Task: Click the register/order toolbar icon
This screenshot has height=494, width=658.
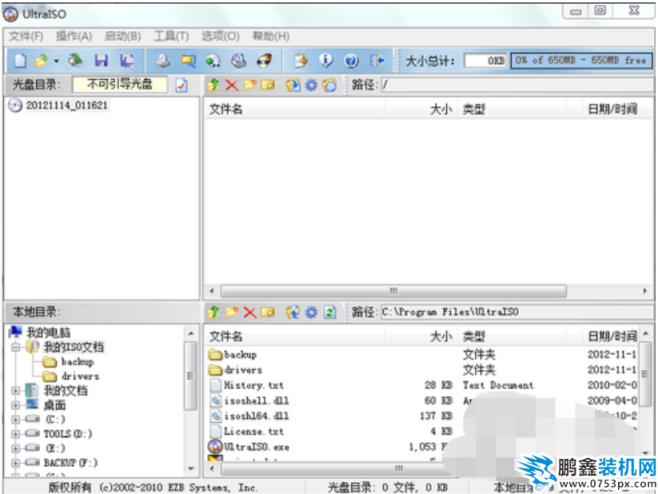Action: click(x=300, y=61)
